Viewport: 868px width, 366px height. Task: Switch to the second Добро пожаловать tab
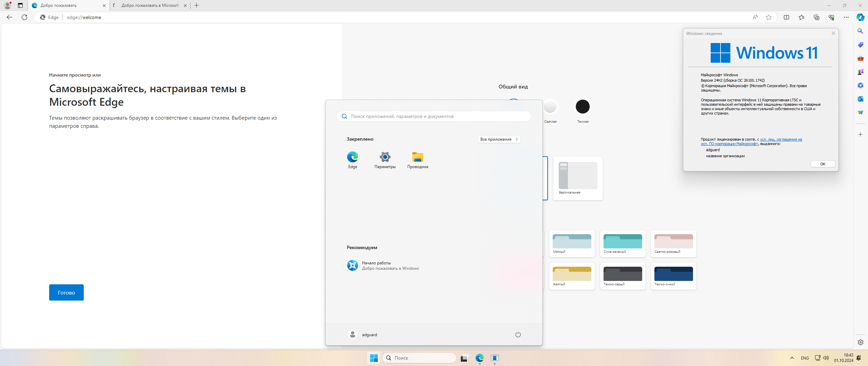(x=150, y=5)
